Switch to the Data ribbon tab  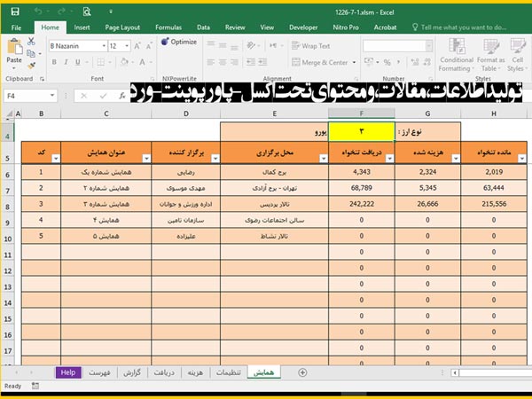point(203,27)
